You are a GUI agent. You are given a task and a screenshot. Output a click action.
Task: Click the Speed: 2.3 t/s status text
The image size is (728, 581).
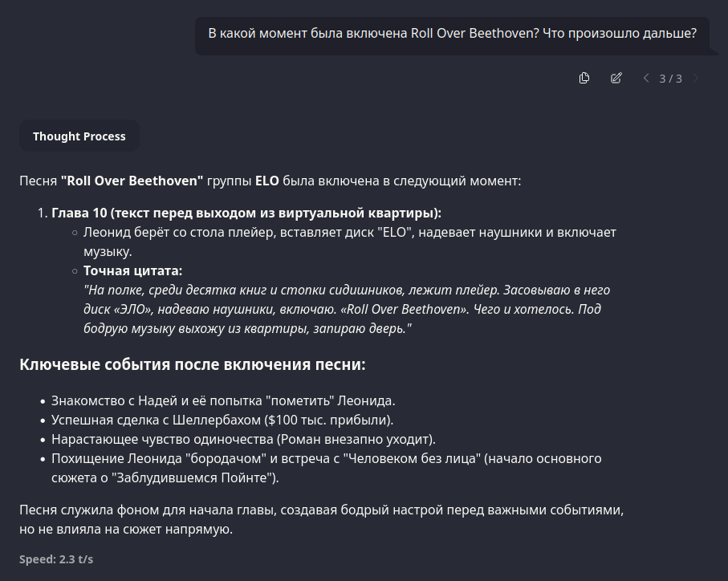tap(56, 559)
